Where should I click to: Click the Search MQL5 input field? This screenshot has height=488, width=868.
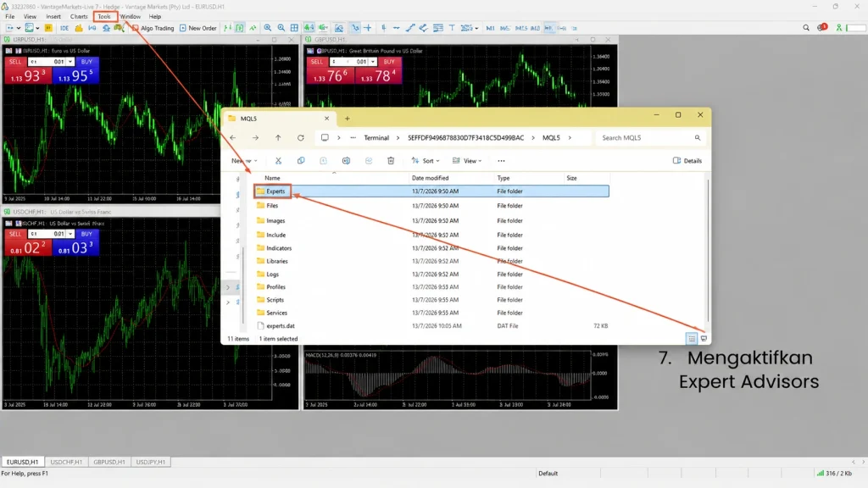pyautogui.click(x=650, y=138)
